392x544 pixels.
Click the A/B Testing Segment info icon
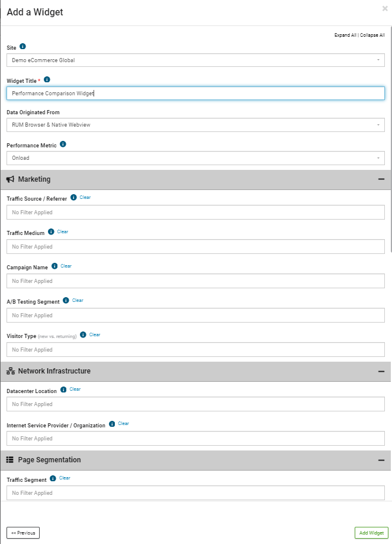coord(66,301)
